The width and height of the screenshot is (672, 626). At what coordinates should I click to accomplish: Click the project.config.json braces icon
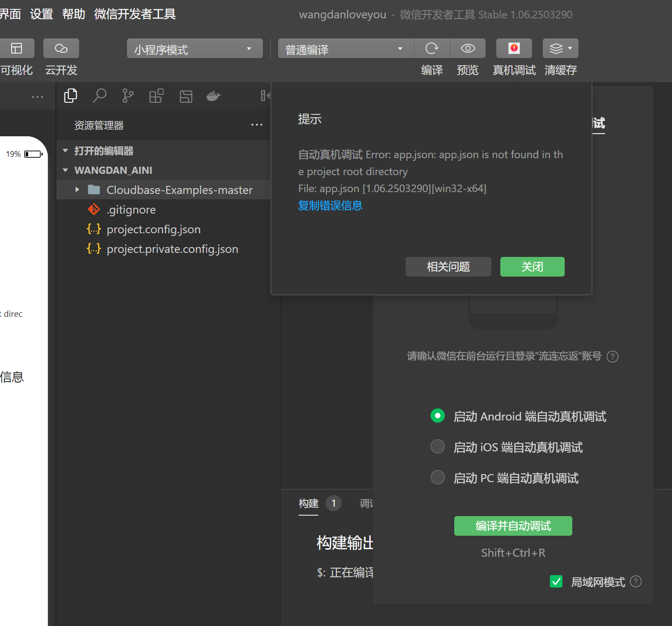click(x=94, y=229)
